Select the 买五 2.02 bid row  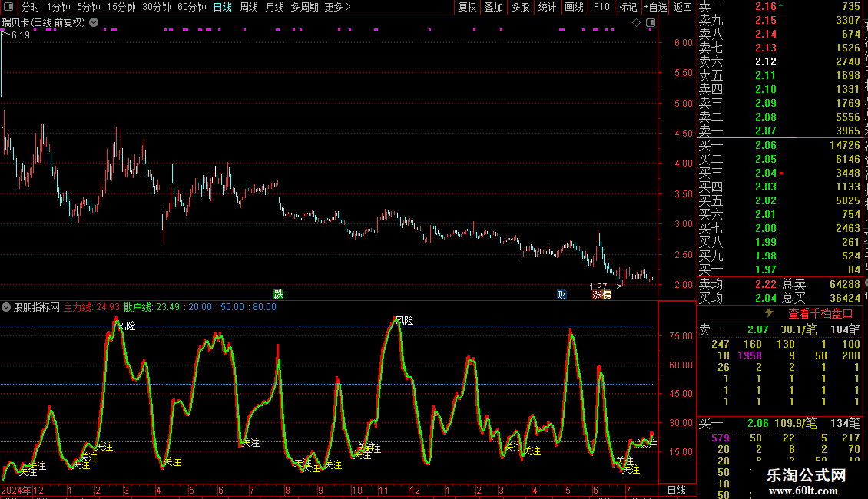click(x=780, y=200)
